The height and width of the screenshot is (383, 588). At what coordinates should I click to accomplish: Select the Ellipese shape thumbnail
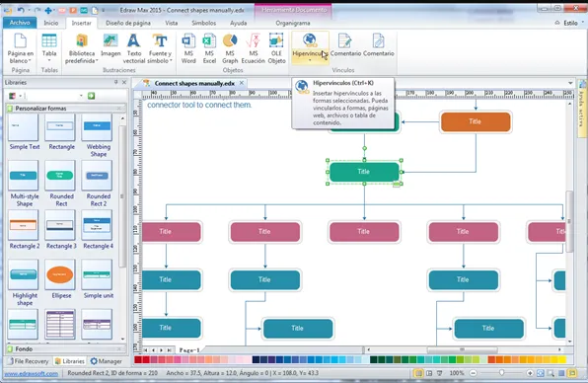[60, 274]
